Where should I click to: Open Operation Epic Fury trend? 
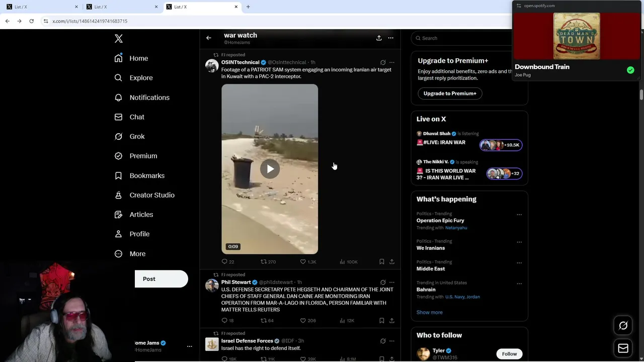tap(440, 220)
